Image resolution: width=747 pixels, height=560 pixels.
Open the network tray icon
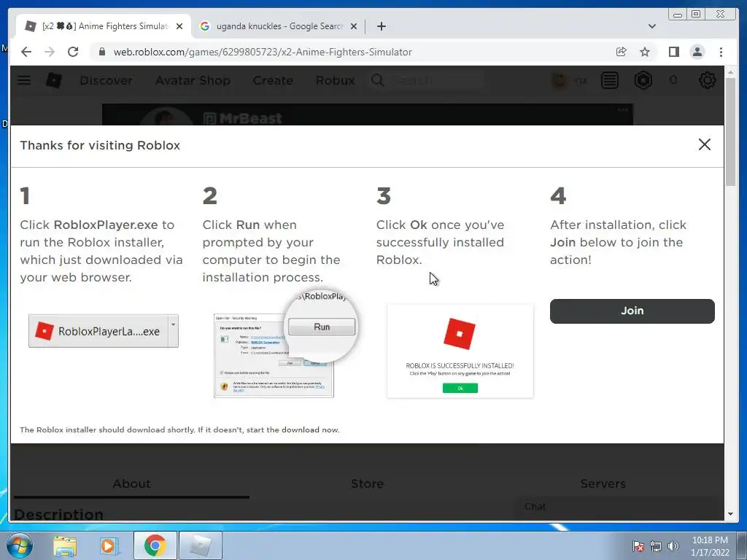pos(656,546)
